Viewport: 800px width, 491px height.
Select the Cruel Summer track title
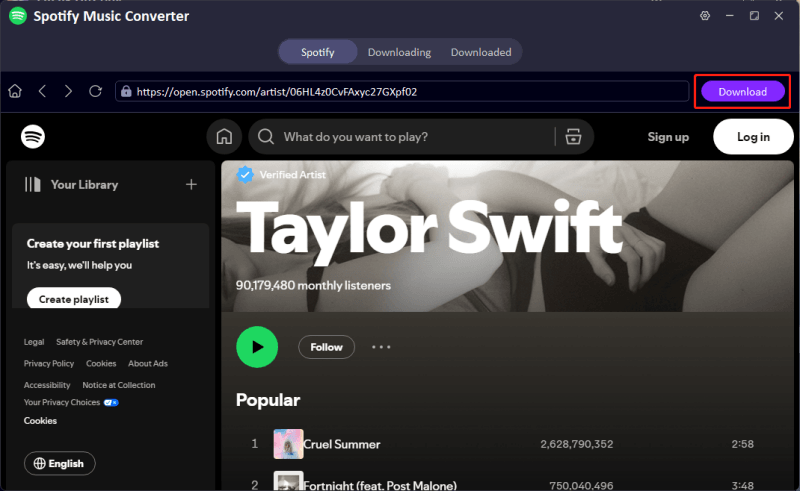(342, 444)
